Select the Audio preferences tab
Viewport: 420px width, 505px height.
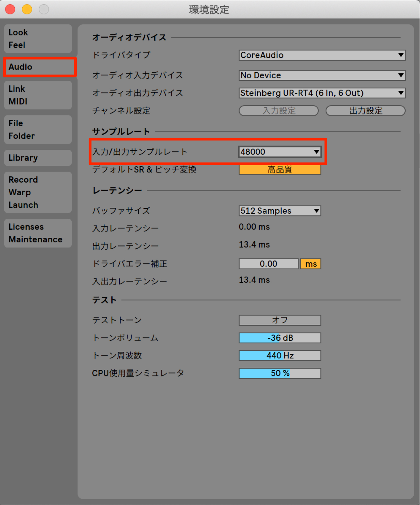(x=40, y=67)
